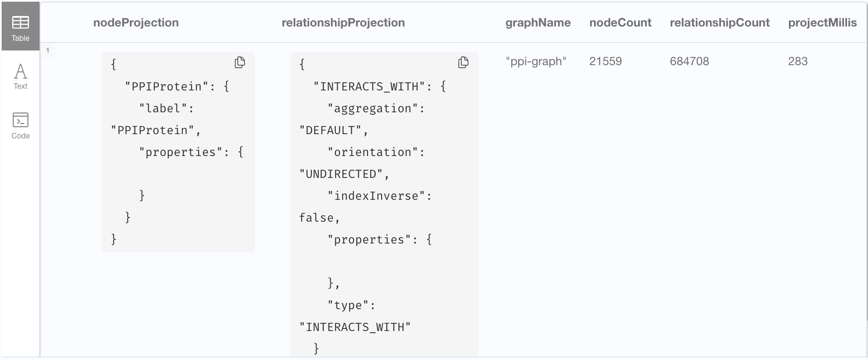Image resolution: width=868 pixels, height=360 pixels.
Task: Switch to the Table result view
Action: point(20,28)
